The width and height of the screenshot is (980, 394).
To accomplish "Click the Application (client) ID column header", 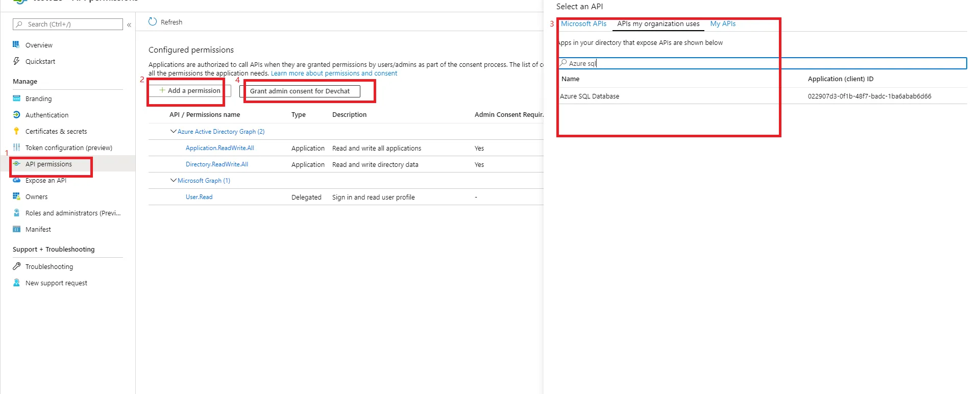I will click(x=840, y=79).
